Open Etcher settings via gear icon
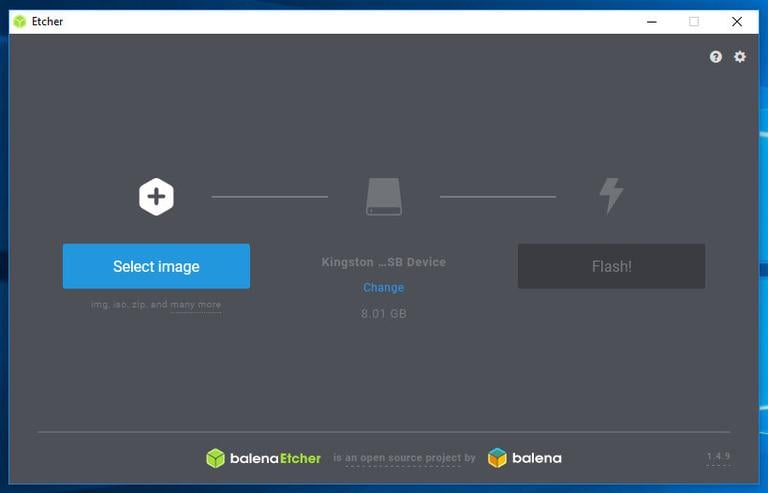 coord(740,57)
